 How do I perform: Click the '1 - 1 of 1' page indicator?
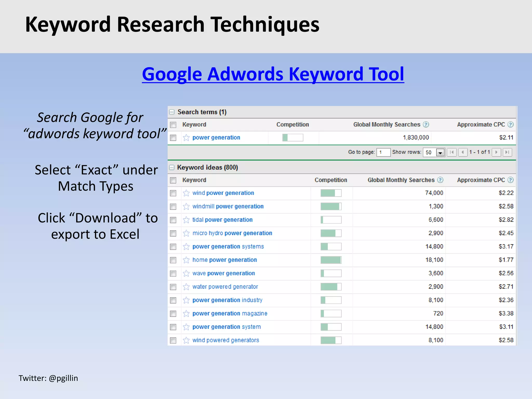coord(479,152)
